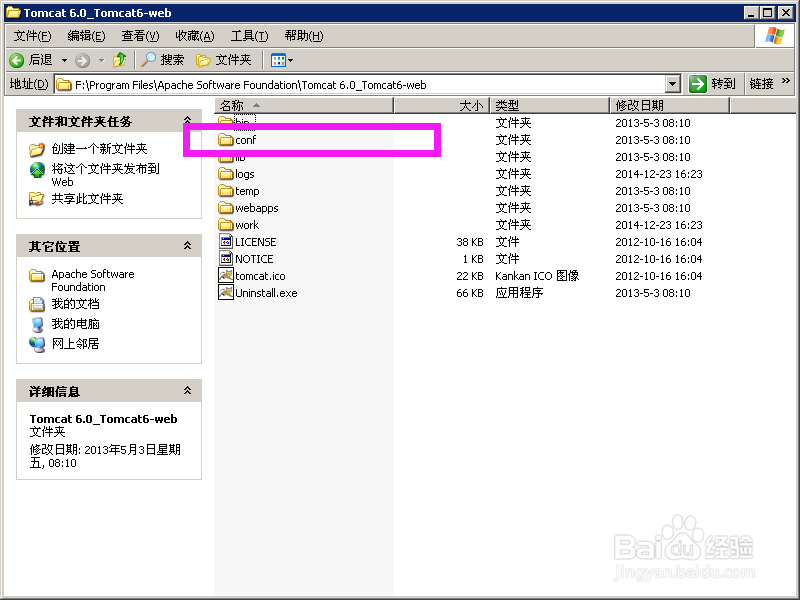Viewport: 800px width, 600px height.
Task: Click the tomcat.ico file name
Action: click(x=260, y=276)
